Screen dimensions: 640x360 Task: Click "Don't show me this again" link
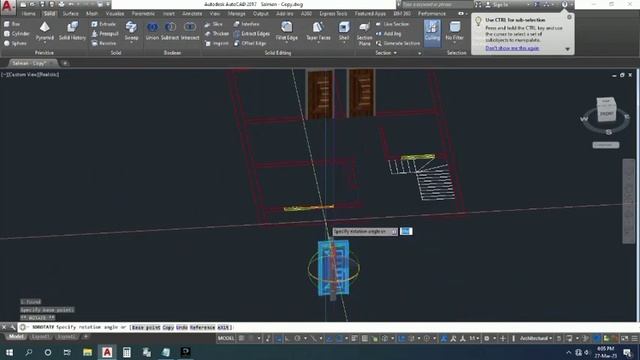tap(512, 48)
